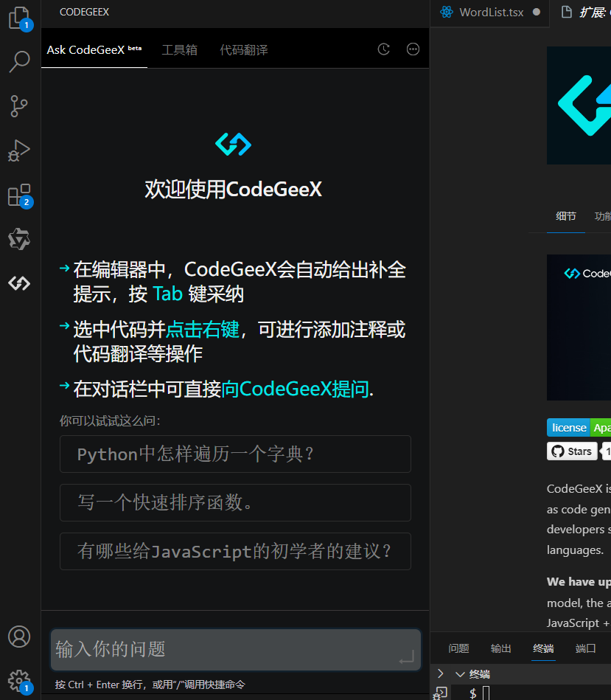611x700 pixels.
Task: Open the WordList.tsx editor tab
Action: point(491,13)
